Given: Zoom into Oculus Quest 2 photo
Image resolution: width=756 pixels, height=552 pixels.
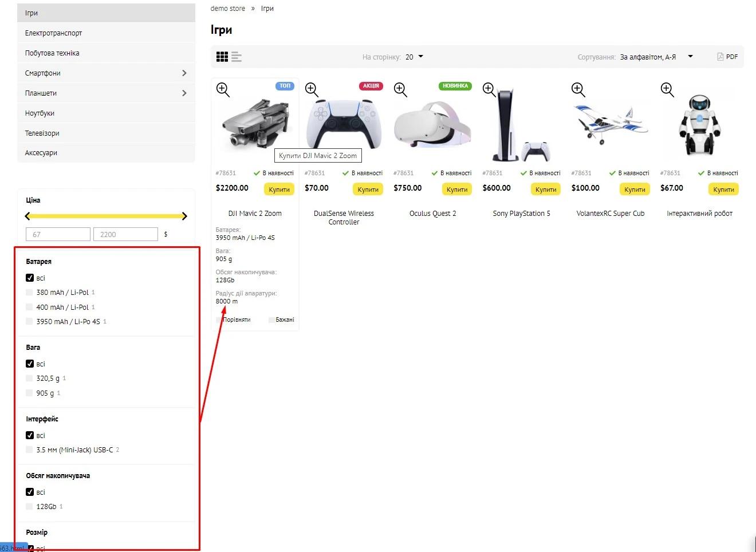Looking at the screenshot, I should point(400,89).
